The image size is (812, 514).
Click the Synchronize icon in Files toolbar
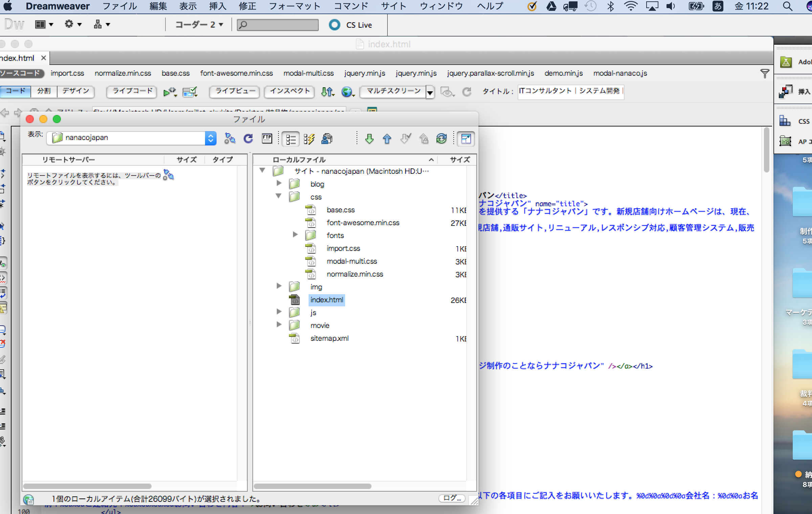pos(442,139)
